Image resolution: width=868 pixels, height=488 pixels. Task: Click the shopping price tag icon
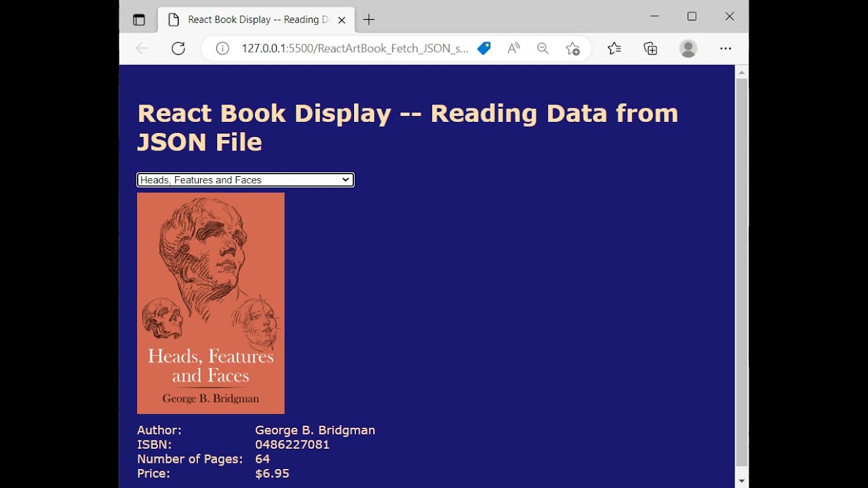(484, 48)
